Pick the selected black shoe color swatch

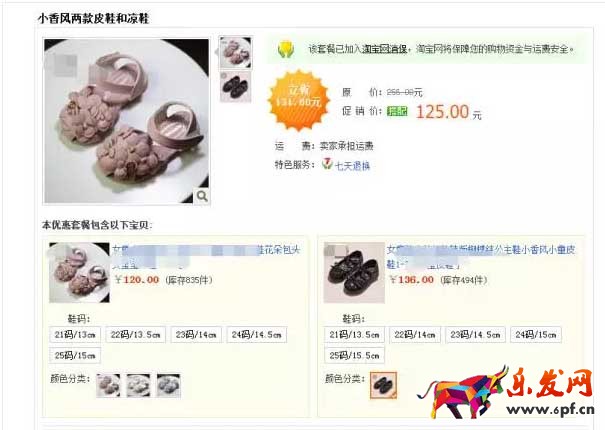click(383, 385)
